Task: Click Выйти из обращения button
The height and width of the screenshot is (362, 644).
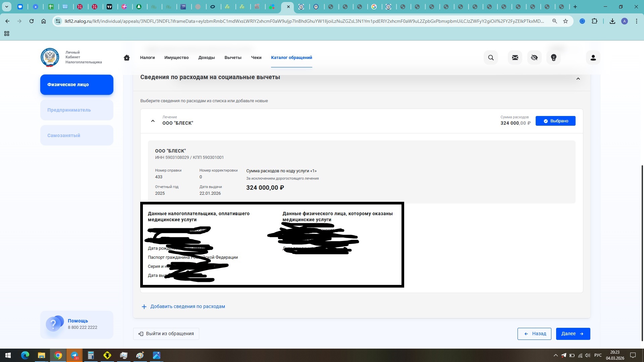Action: [x=166, y=334]
